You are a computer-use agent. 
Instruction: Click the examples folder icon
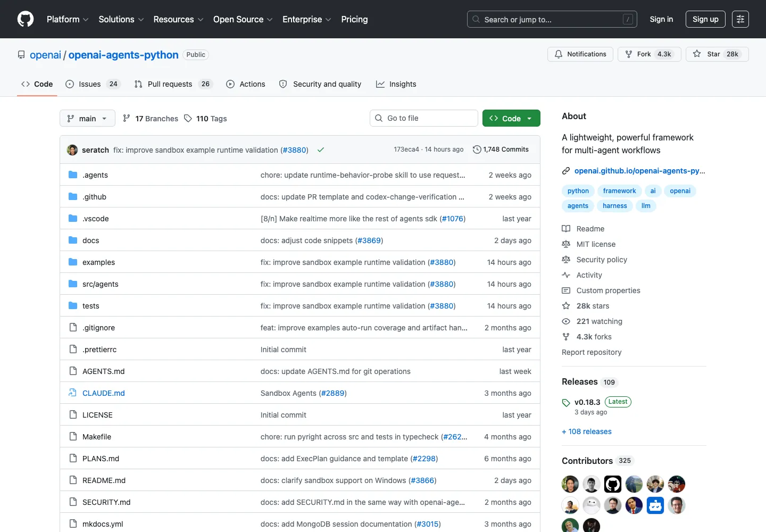coord(73,262)
